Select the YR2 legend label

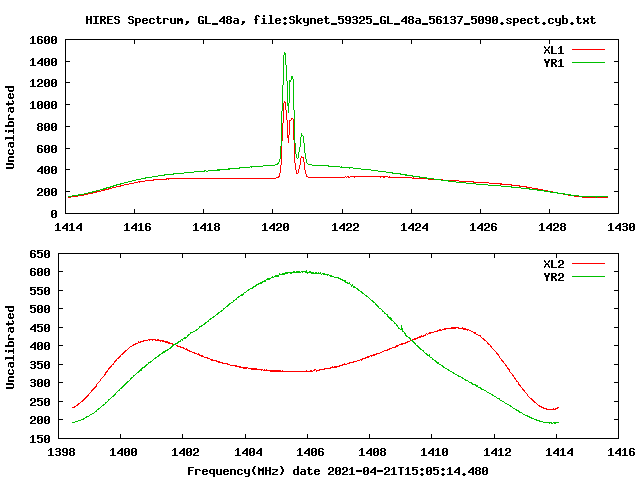(553, 277)
